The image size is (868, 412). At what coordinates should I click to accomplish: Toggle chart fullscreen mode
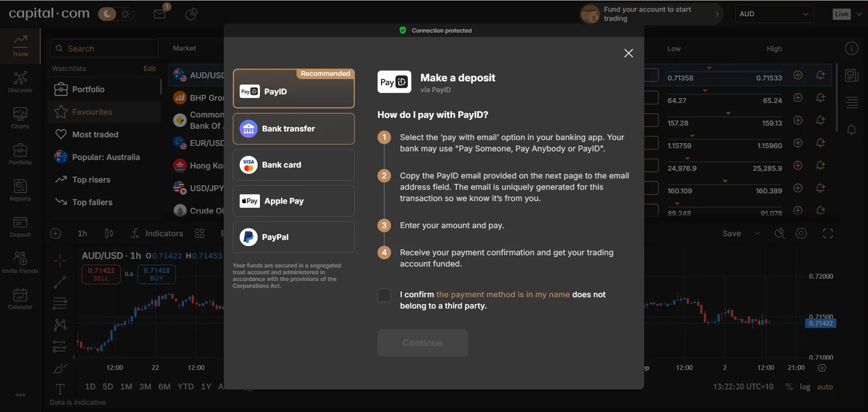click(x=828, y=234)
